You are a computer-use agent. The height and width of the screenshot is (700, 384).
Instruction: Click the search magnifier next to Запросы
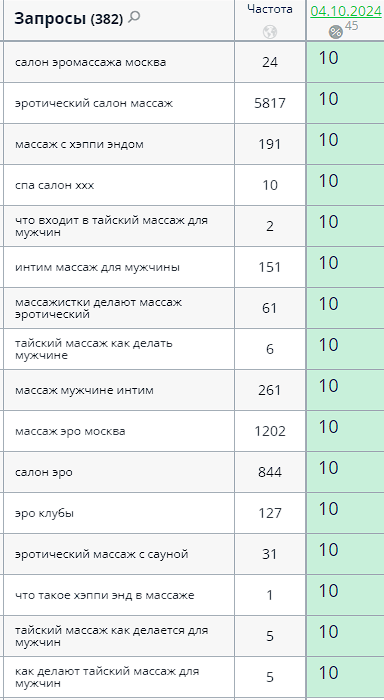click(134, 17)
